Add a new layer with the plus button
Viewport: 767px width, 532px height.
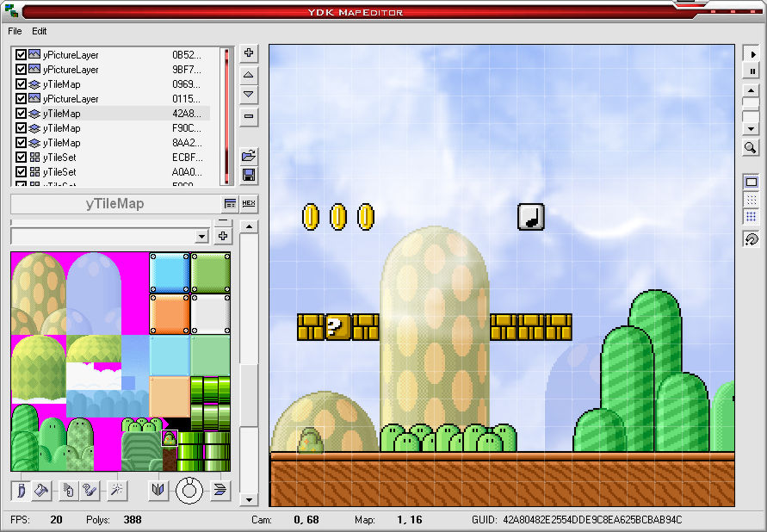pos(249,53)
